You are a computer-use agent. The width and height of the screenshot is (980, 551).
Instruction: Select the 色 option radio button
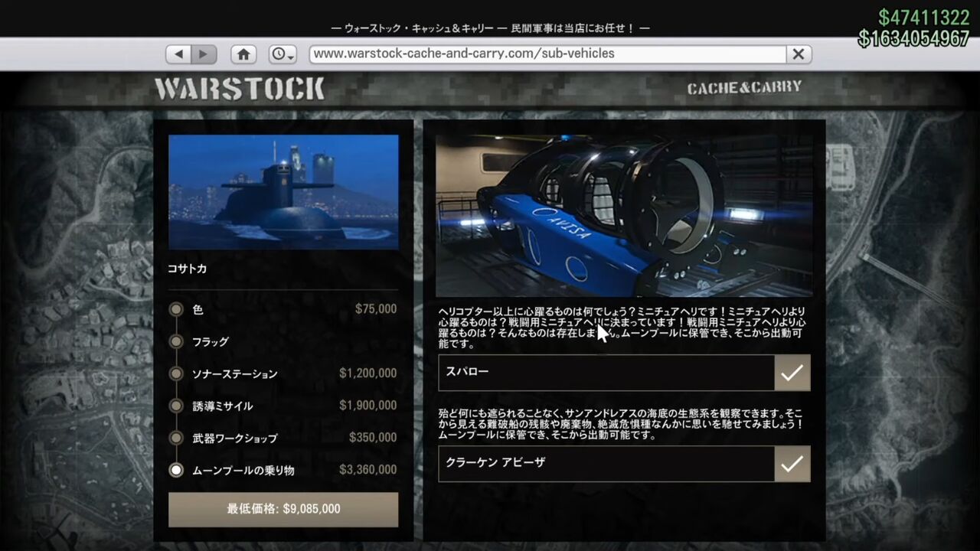(176, 309)
